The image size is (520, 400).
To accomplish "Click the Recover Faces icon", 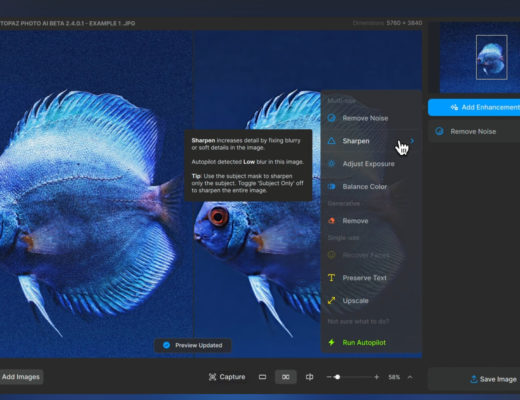I will coord(331,255).
